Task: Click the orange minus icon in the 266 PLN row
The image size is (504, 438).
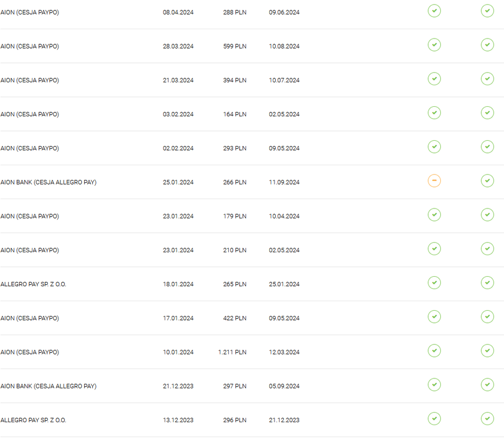Action: click(434, 180)
